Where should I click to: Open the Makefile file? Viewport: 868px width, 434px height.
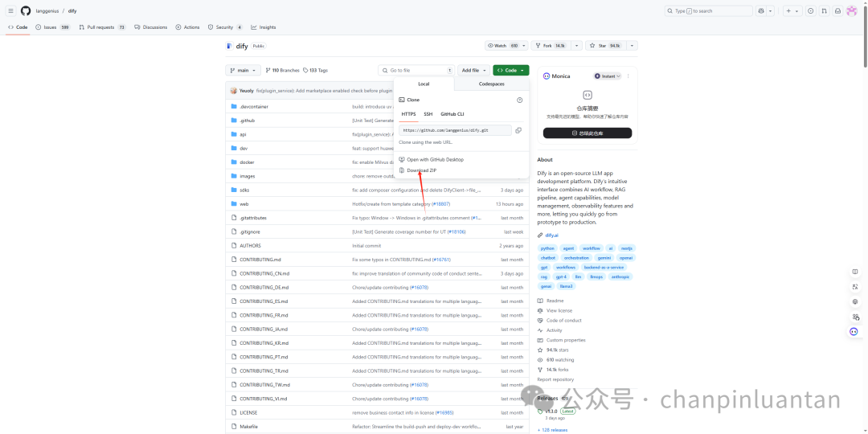tap(248, 426)
